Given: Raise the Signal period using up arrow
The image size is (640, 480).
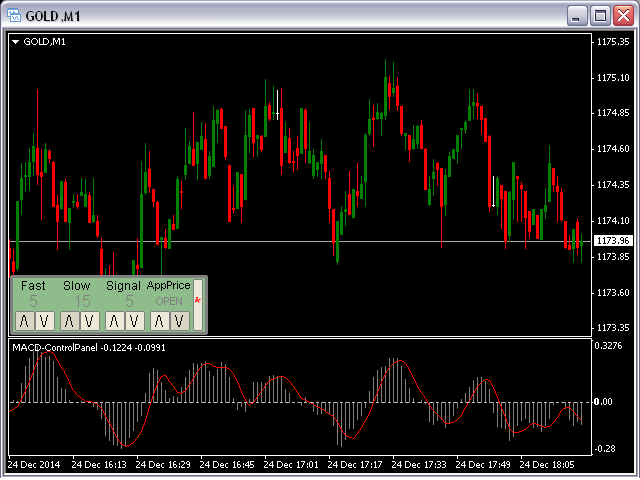Looking at the screenshot, I should pos(114,321).
